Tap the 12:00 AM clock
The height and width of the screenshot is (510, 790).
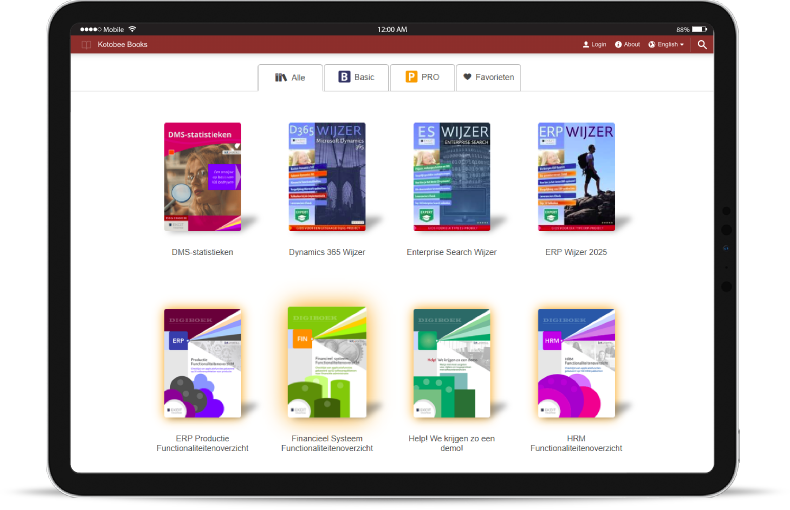tap(392, 30)
